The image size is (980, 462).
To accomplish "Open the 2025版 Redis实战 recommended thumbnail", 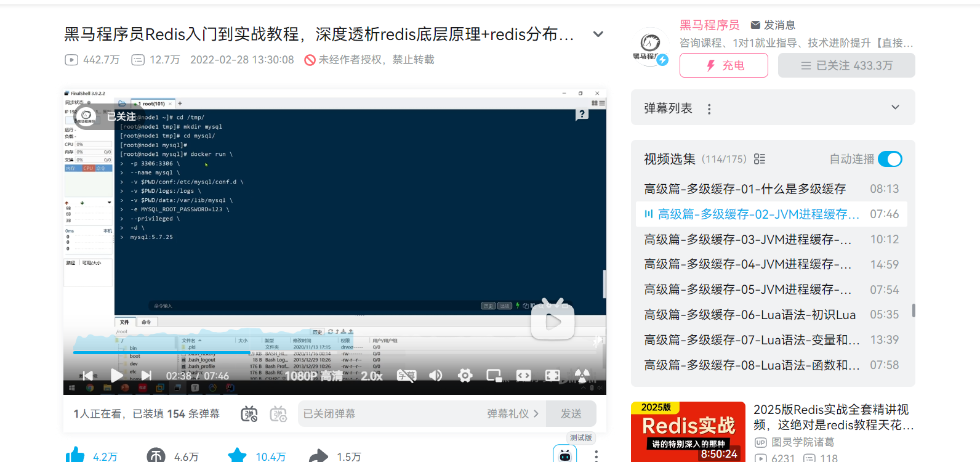I will click(688, 432).
